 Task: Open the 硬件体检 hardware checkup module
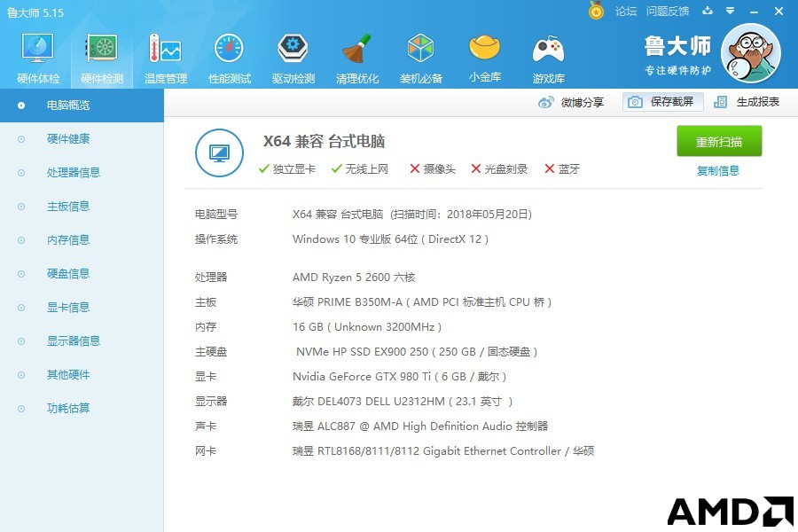[38, 58]
